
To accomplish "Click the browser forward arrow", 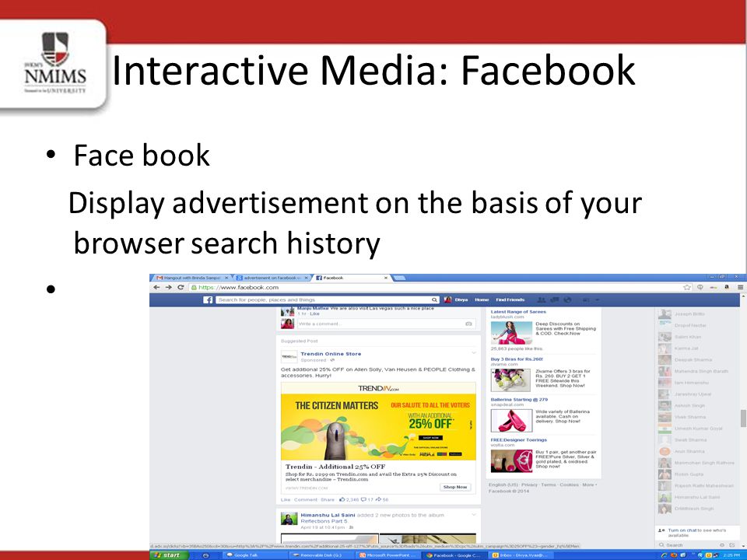I will pos(169,288).
